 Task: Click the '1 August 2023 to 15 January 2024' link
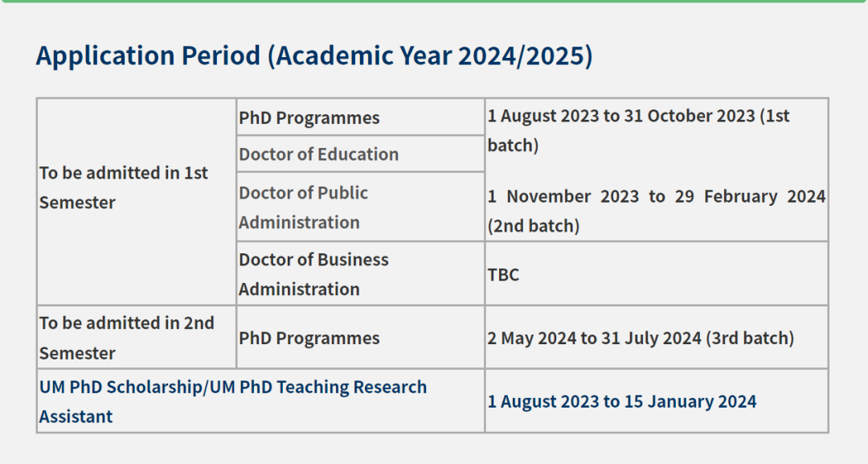pyautogui.click(x=621, y=401)
